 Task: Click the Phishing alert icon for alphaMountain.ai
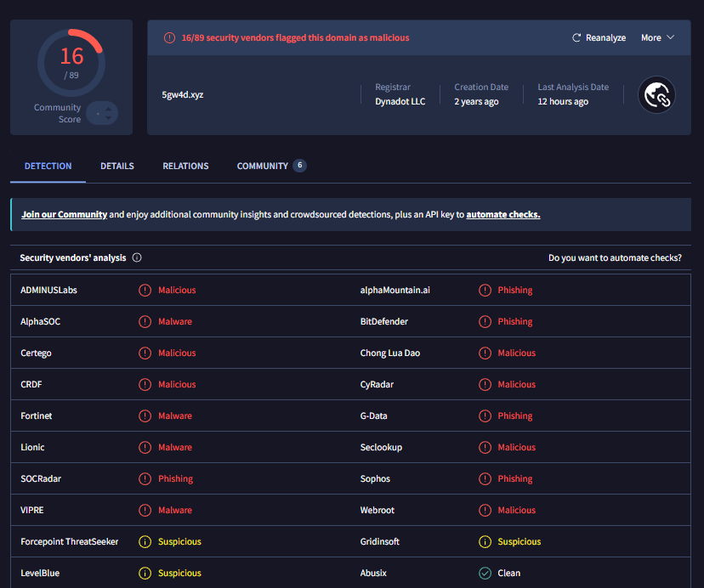485,290
